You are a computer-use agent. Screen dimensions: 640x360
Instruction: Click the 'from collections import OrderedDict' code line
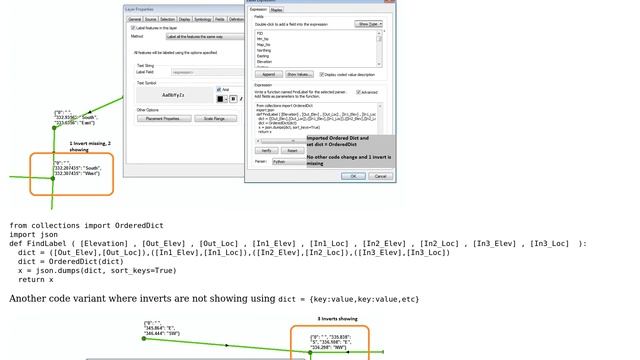point(87,225)
